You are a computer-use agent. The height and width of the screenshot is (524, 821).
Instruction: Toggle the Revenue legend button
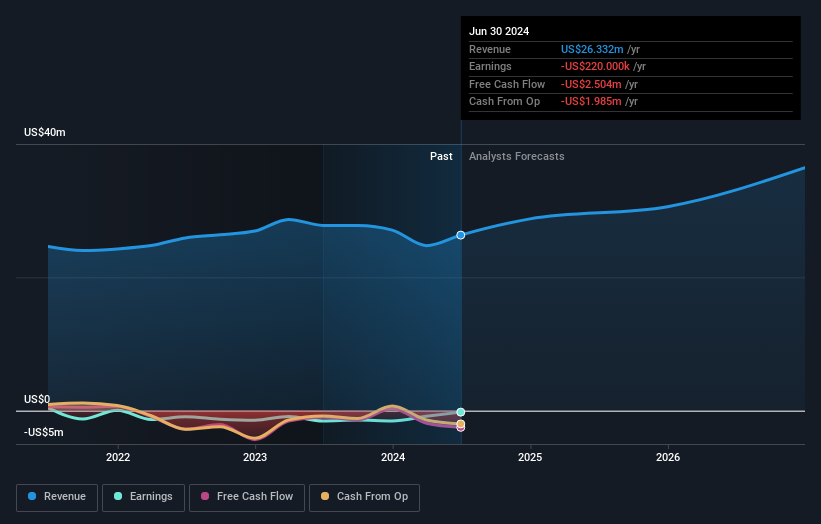(x=57, y=497)
